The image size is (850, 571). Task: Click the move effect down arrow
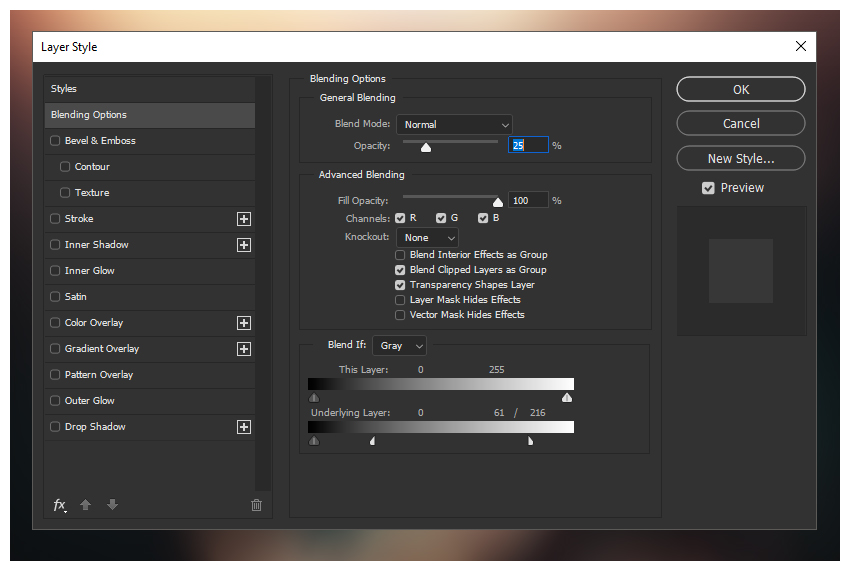pos(112,505)
